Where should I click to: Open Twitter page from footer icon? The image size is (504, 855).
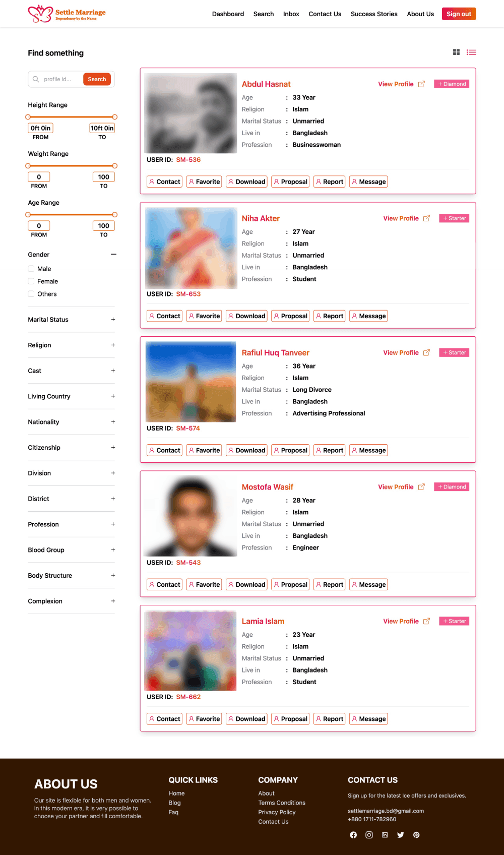[x=401, y=835]
